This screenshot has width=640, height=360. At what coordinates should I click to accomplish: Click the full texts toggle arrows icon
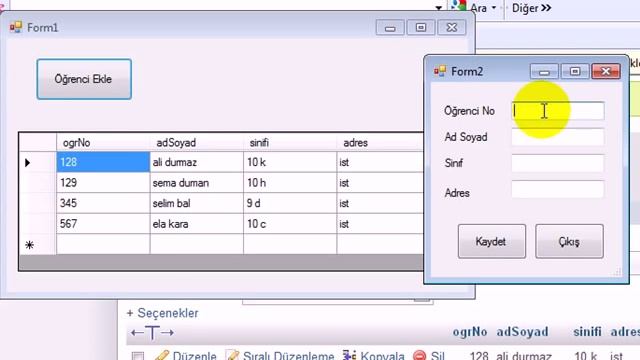[152, 333]
